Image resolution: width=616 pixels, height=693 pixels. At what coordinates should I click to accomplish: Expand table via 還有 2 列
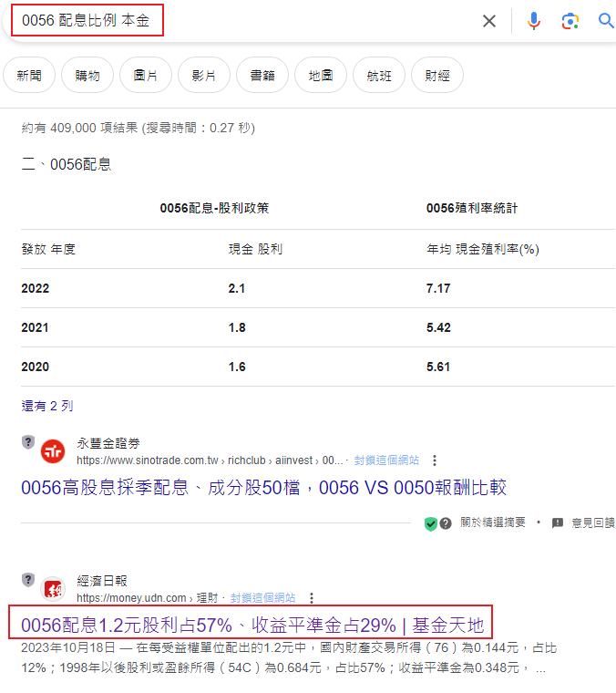pyautogui.click(x=47, y=405)
